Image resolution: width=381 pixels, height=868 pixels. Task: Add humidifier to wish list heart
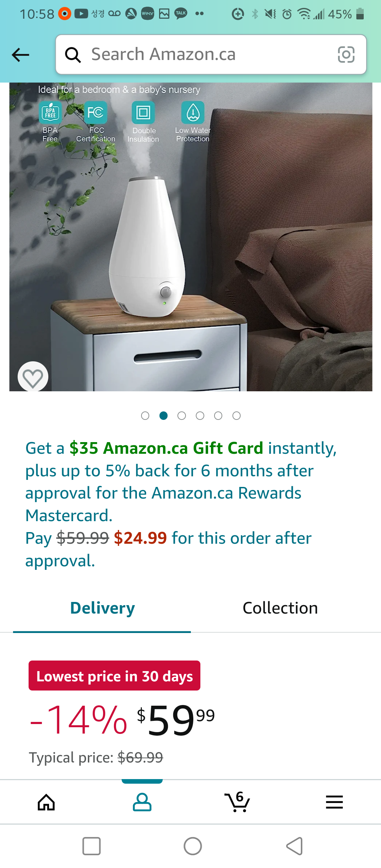(x=33, y=377)
